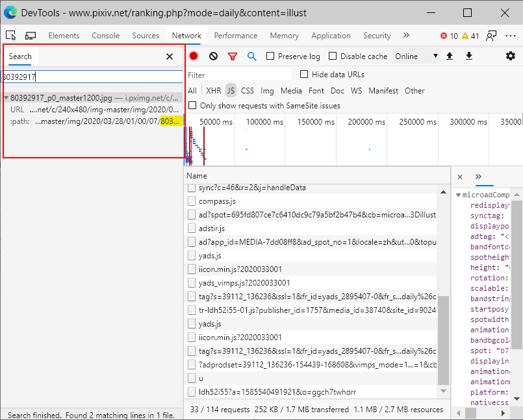
Task: Open the Sources tab
Action: (146, 36)
